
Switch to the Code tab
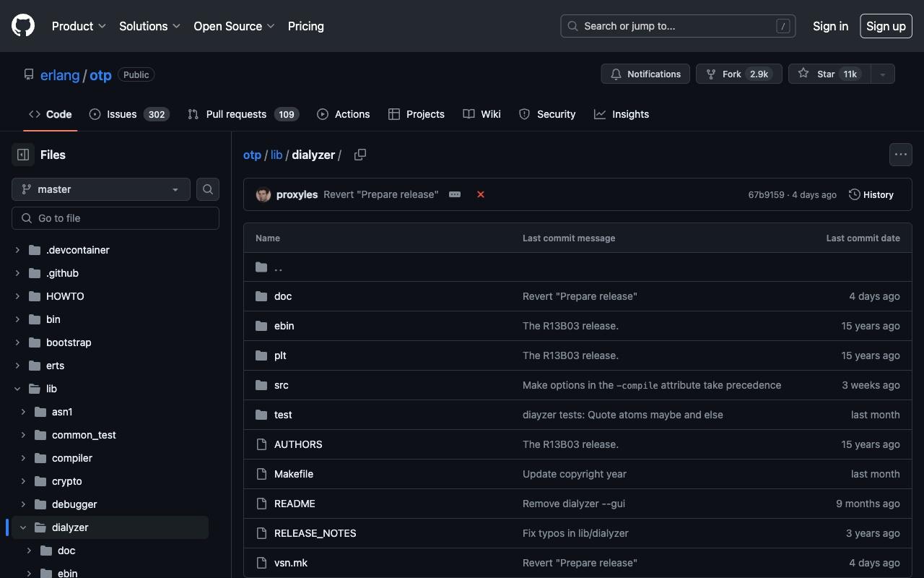tap(51, 114)
